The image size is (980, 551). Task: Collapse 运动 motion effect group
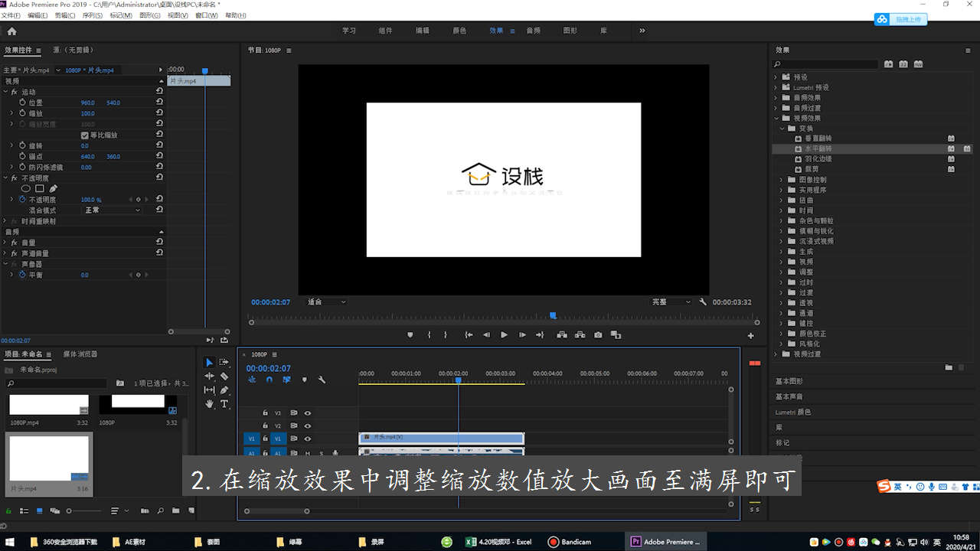[5, 92]
